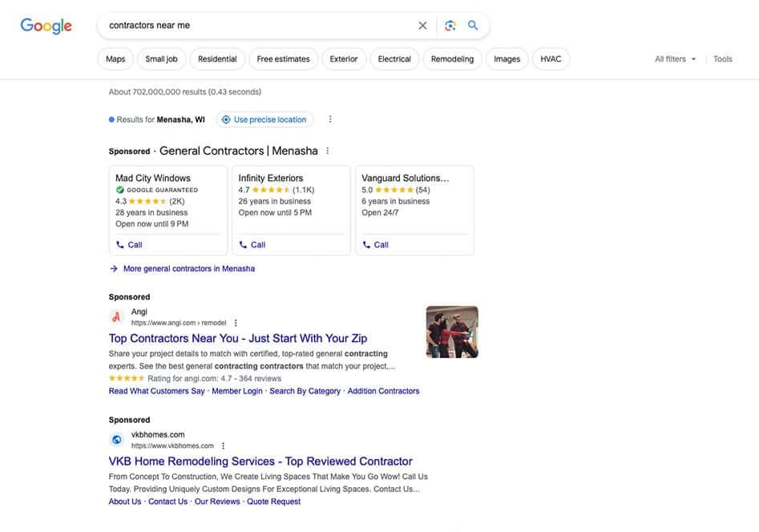Click the vkbhomes.com globe favicon

[x=116, y=439]
